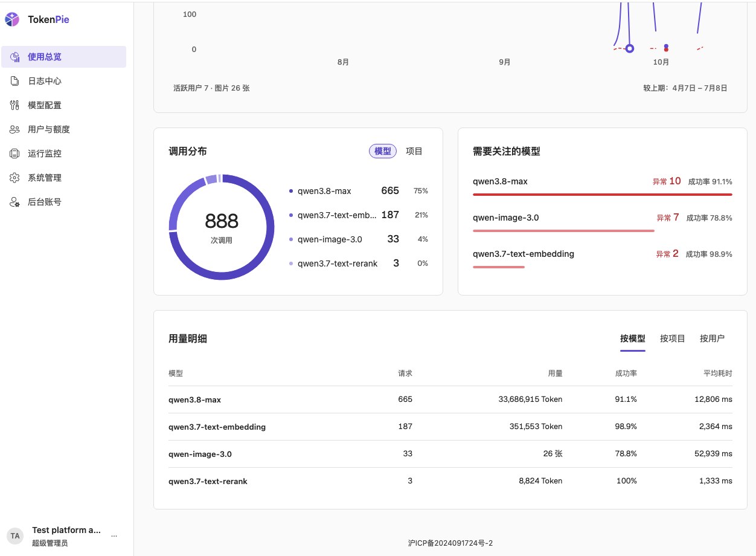The height and width of the screenshot is (556, 756).
Task: Click the 75% share for qwen3.8-max
Action: click(x=421, y=191)
